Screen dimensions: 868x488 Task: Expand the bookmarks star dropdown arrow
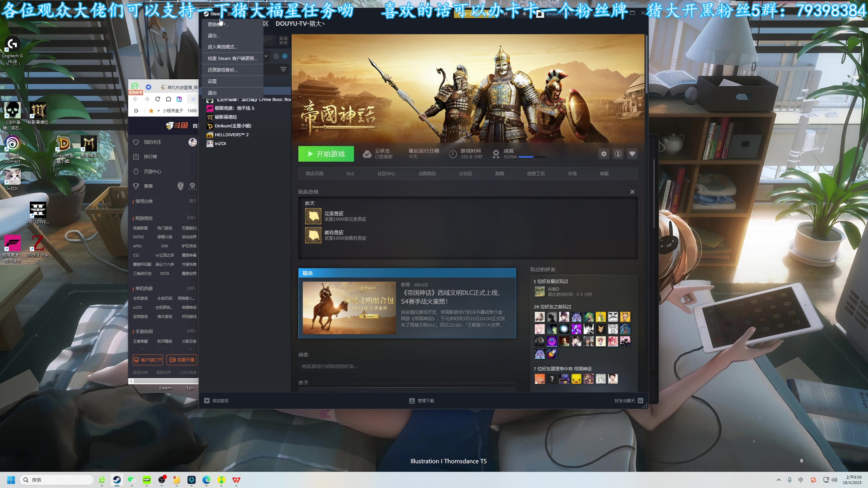tap(158, 111)
